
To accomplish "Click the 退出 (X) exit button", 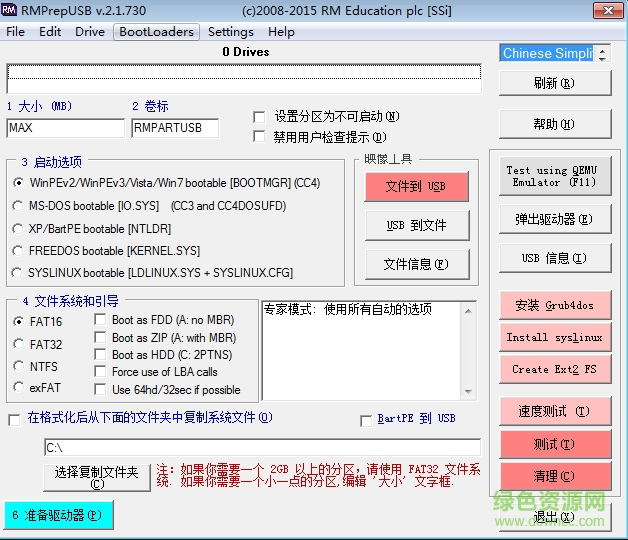I will click(x=555, y=517).
